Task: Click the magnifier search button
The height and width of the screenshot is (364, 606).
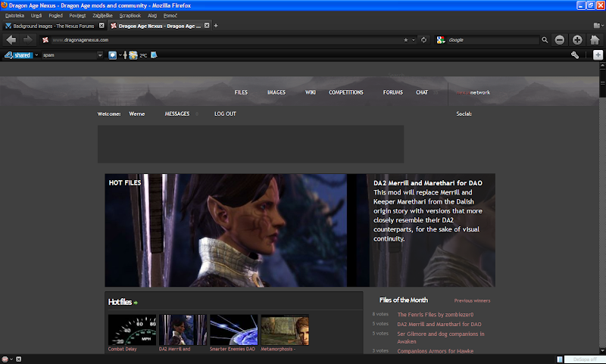Action: click(x=545, y=40)
